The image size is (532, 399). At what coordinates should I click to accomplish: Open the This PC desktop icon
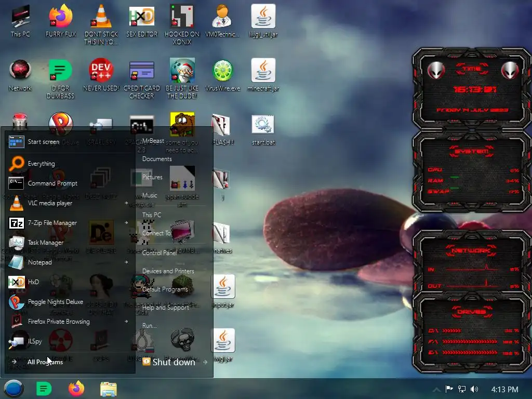(x=20, y=21)
